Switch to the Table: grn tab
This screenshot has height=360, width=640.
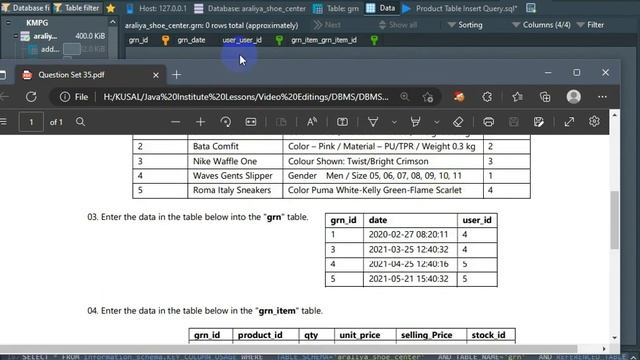point(336,8)
